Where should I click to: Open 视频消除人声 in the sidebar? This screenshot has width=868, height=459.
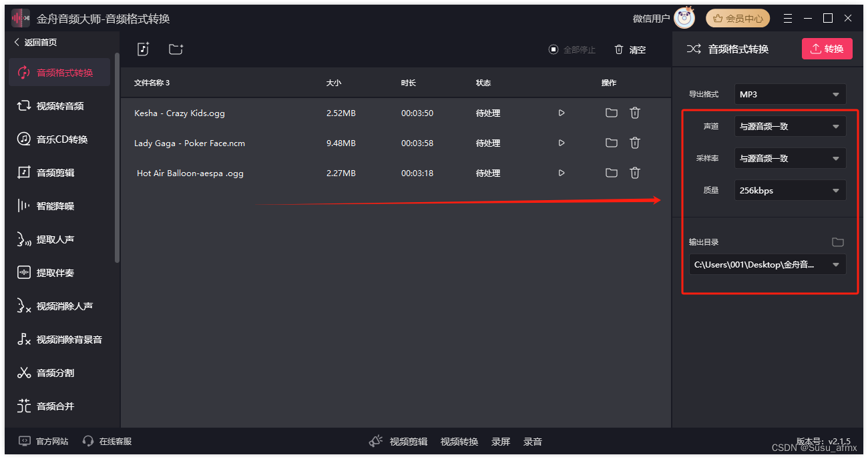(59, 306)
